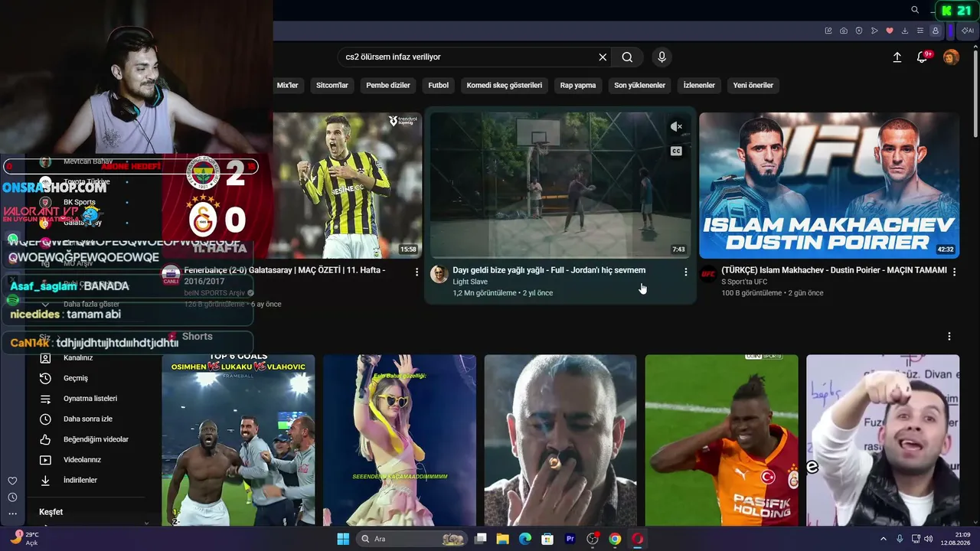Open the Light Slave channel link

470,282
